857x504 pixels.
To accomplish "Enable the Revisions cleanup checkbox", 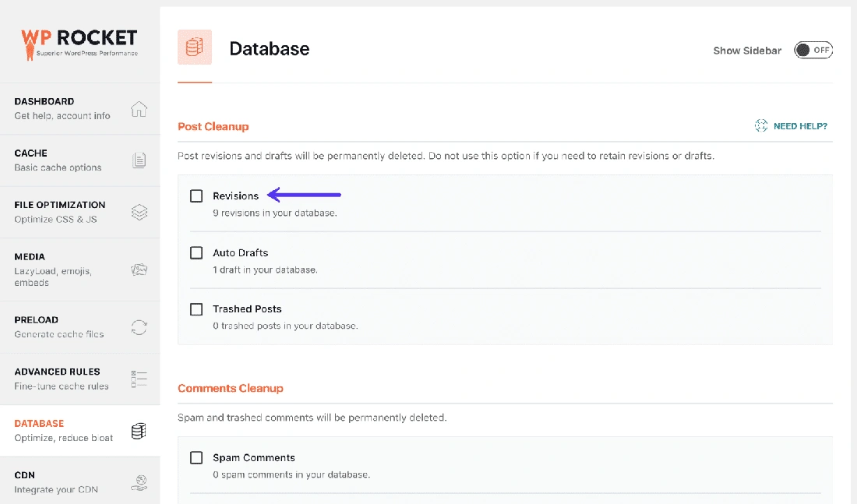I will click(196, 196).
